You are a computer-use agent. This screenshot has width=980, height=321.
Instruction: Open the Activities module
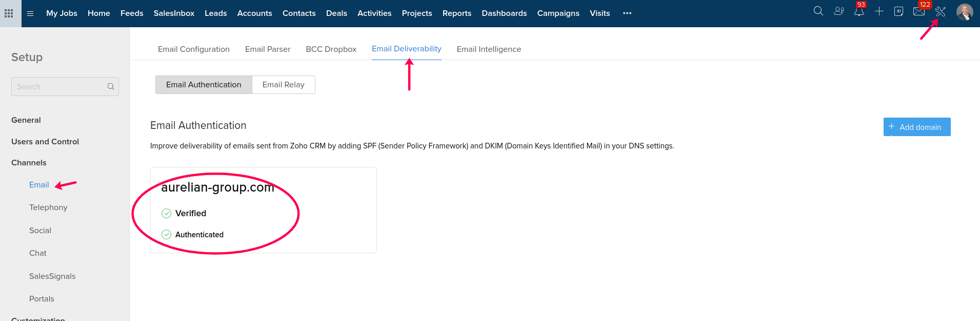coord(374,13)
